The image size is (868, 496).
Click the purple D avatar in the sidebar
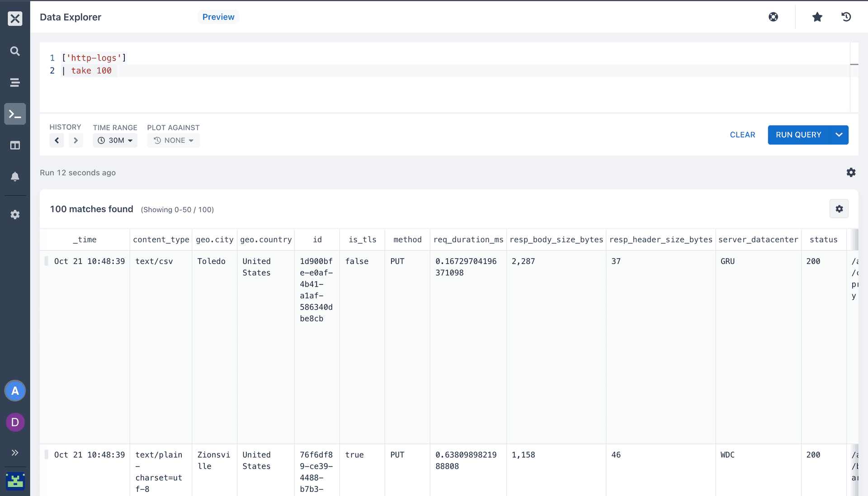[15, 422]
